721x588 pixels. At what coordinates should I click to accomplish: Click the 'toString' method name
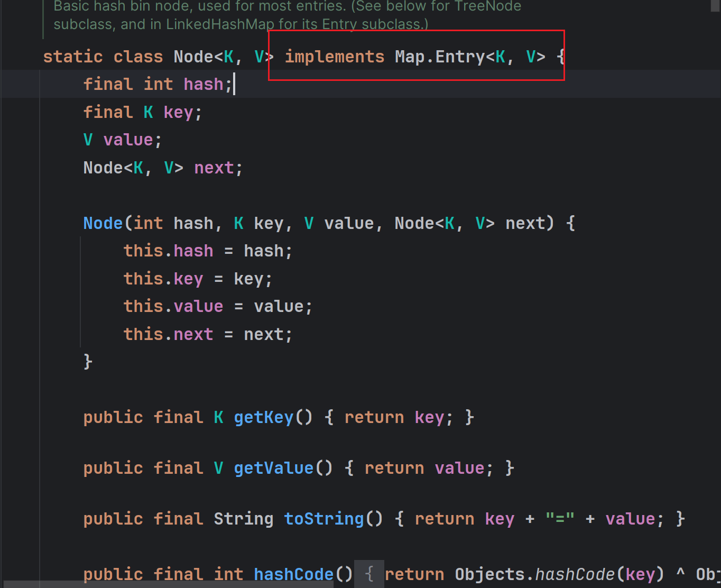point(324,519)
